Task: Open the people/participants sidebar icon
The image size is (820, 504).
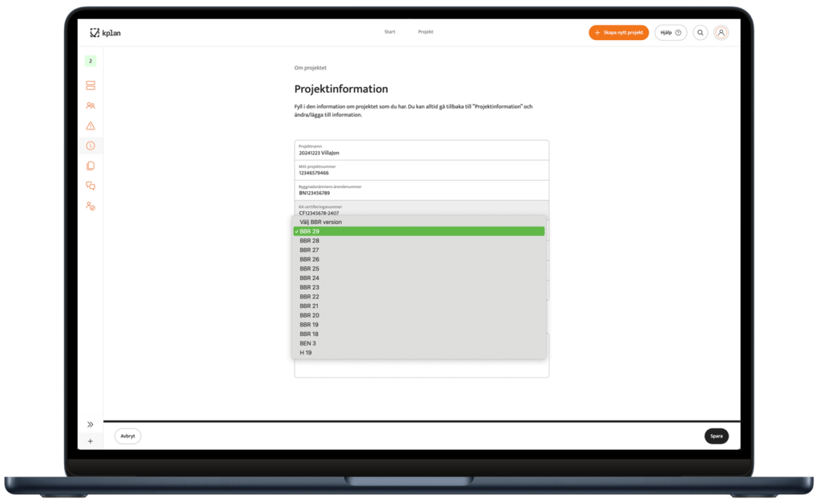Action: click(90, 106)
